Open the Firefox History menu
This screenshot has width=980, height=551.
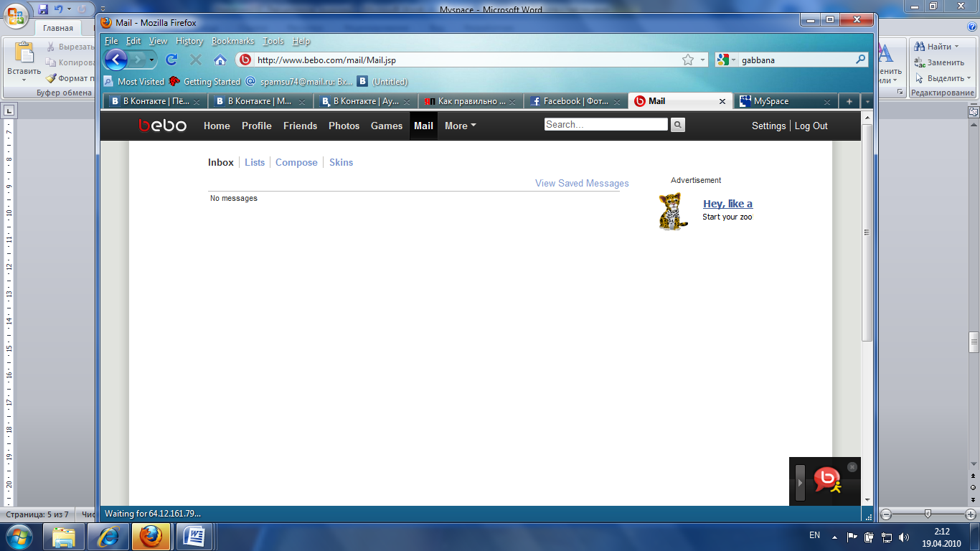pos(189,41)
